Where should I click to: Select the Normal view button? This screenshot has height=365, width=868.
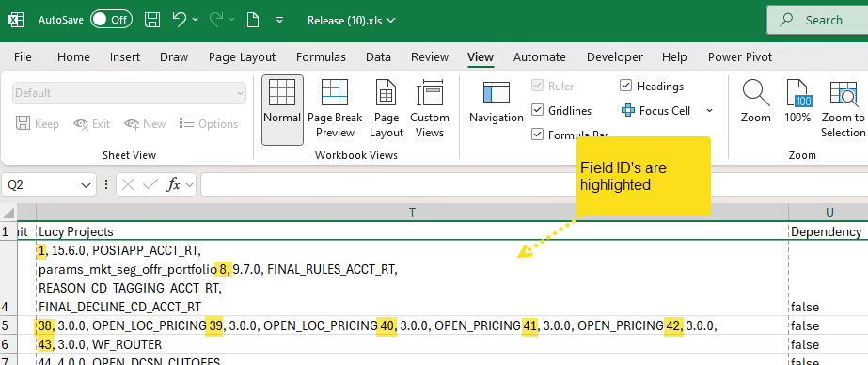point(282,110)
